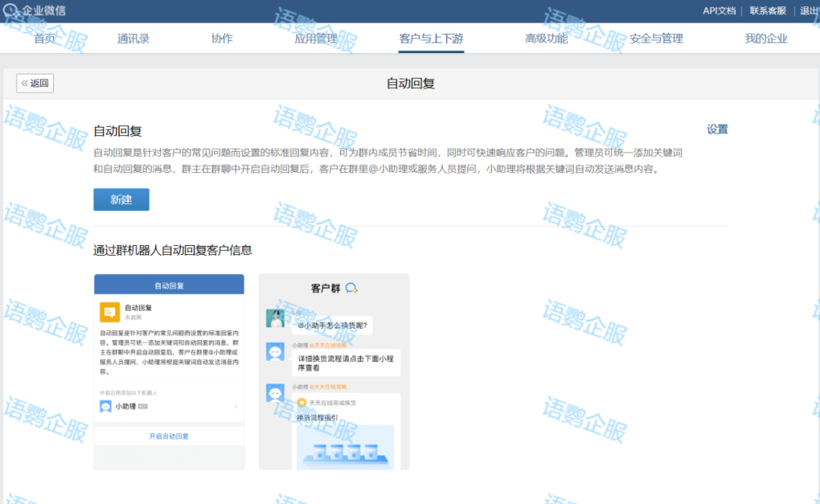The image size is (820, 504).
Task: Click the blue 新建 button
Action: pyautogui.click(x=121, y=200)
